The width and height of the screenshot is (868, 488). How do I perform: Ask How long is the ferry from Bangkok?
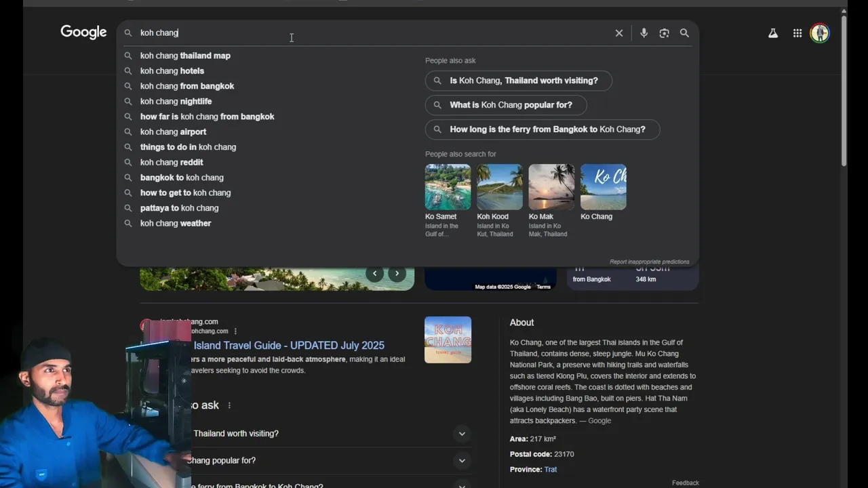coord(542,129)
